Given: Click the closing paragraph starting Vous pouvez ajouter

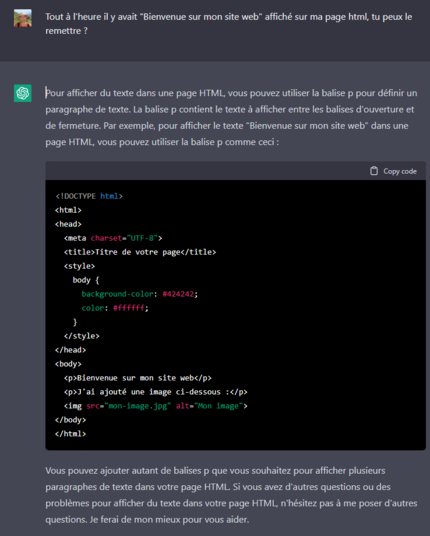Looking at the screenshot, I should coord(231,495).
